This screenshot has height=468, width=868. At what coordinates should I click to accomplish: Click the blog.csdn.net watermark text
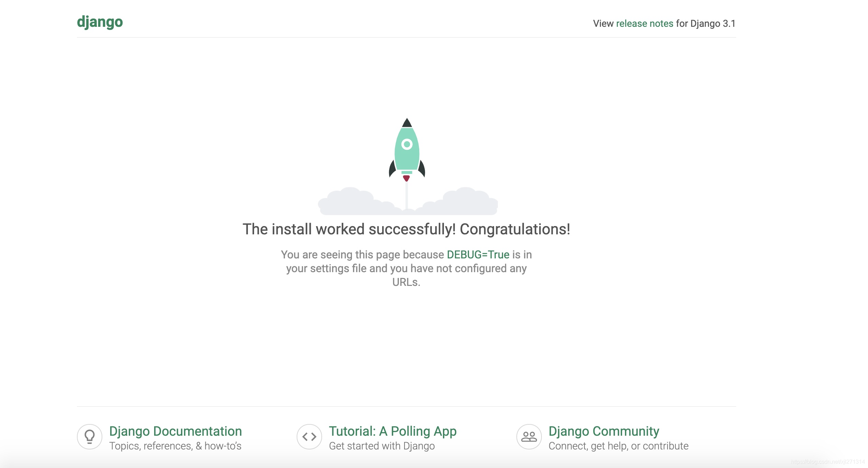pos(827,462)
